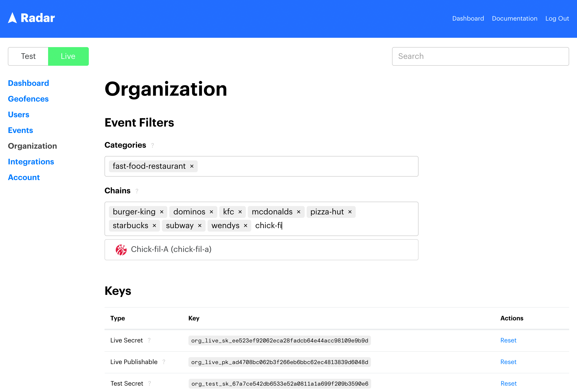This screenshot has height=392, width=577.
Task: Reset the Live Publishable key
Action: tap(508, 362)
